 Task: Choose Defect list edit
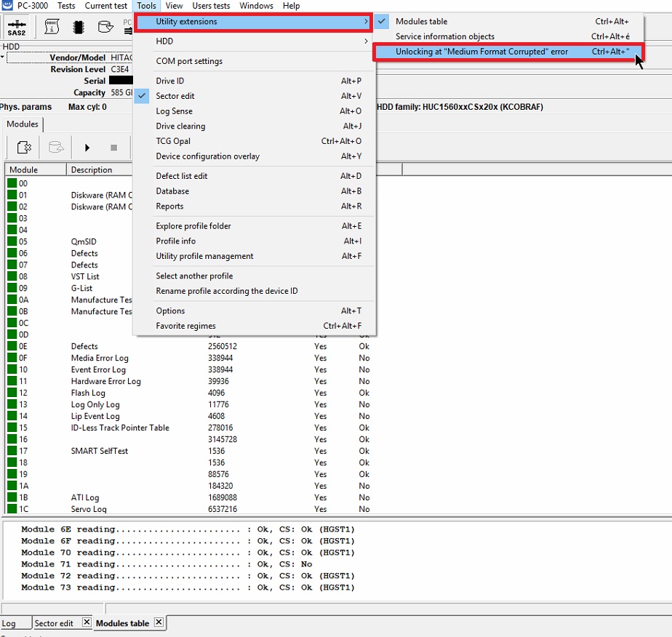point(255,176)
